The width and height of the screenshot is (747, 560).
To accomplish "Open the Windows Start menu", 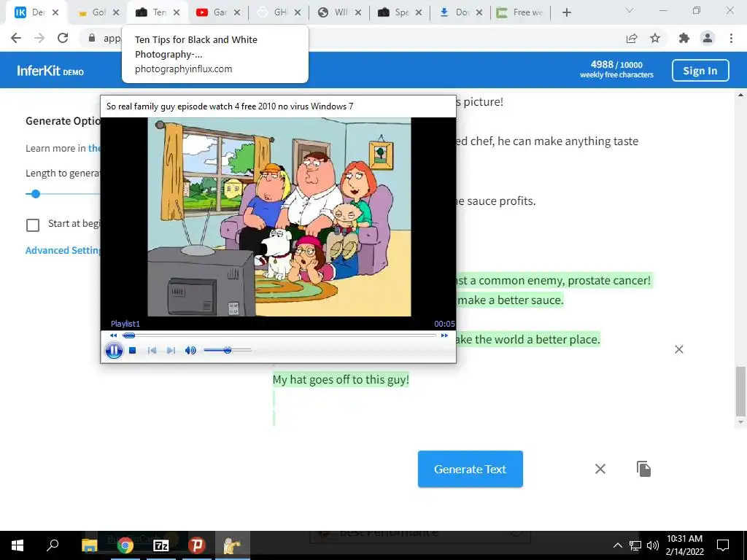I will [x=18, y=545].
